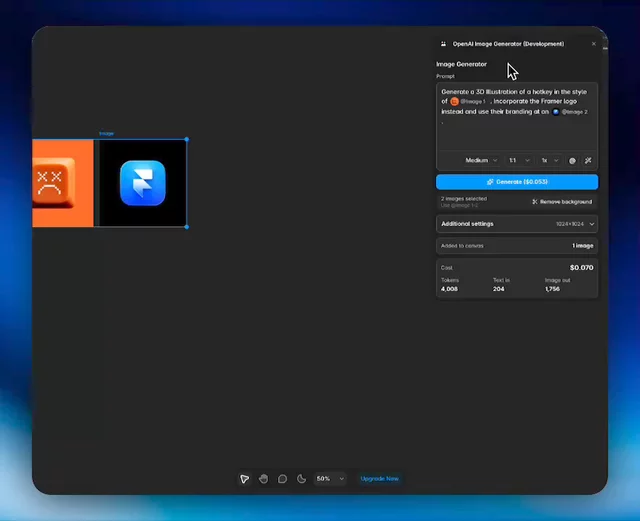Click the '1 image' value text
The width and height of the screenshot is (640, 521).
coord(582,246)
